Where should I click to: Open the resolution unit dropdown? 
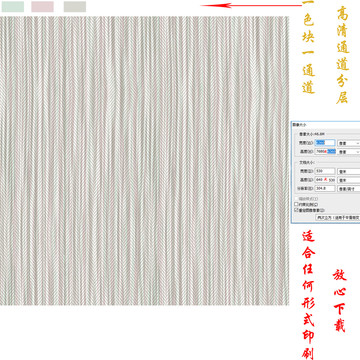coord(349,188)
